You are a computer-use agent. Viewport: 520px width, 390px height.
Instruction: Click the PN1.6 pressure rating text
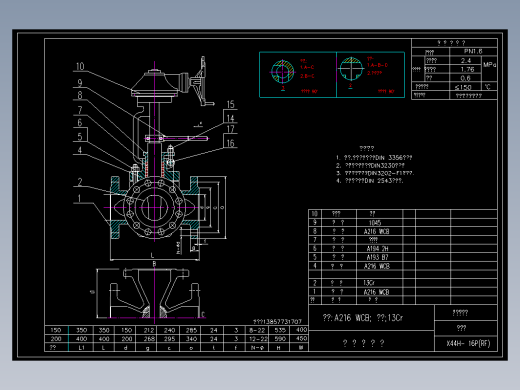tap(473, 51)
